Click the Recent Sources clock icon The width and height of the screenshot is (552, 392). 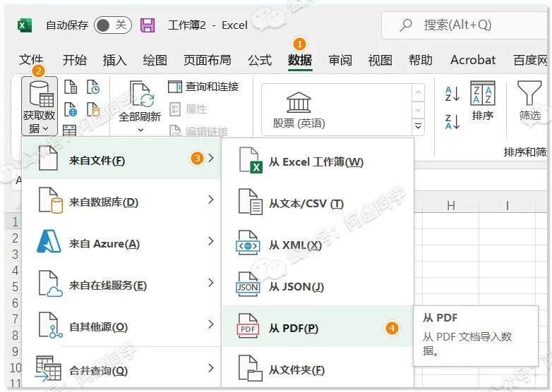click(93, 87)
